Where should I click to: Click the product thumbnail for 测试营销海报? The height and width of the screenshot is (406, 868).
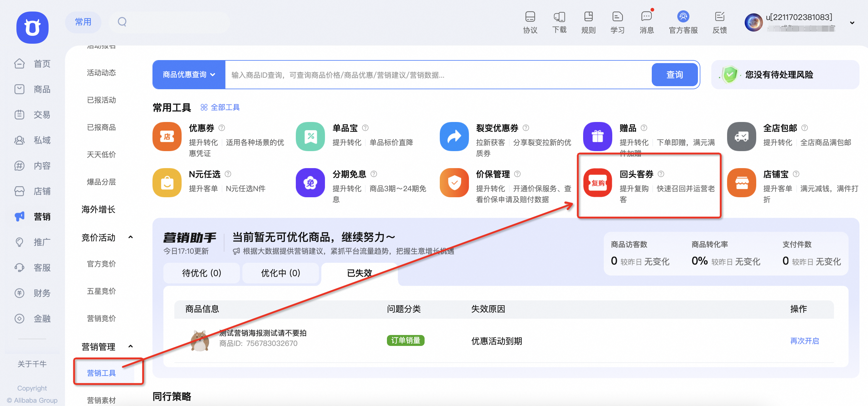click(x=200, y=341)
